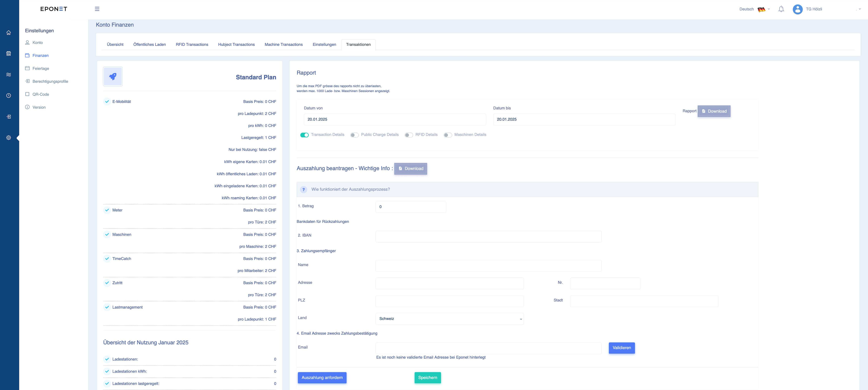Viewport: 868px width, 390px height.
Task: Click the clock icon in sidebar
Action: pos(9,96)
